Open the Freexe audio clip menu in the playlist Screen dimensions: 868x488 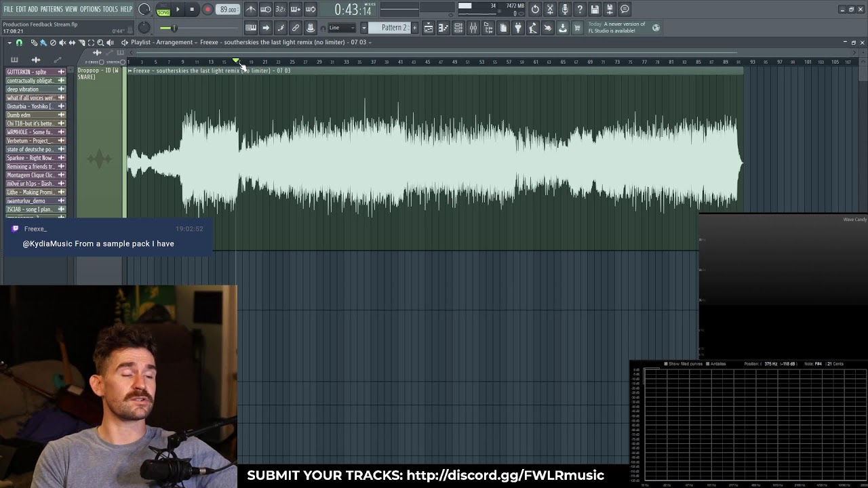(x=130, y=70)
